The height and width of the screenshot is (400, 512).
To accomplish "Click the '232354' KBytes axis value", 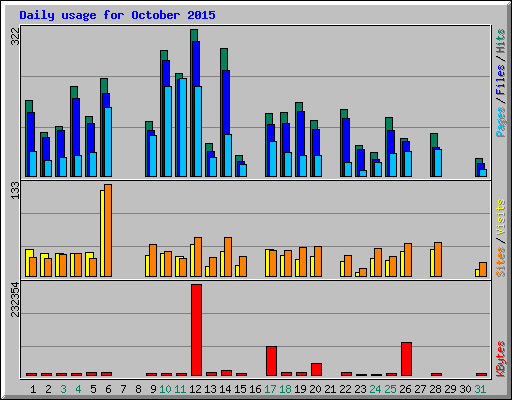I will click(15, 299).
